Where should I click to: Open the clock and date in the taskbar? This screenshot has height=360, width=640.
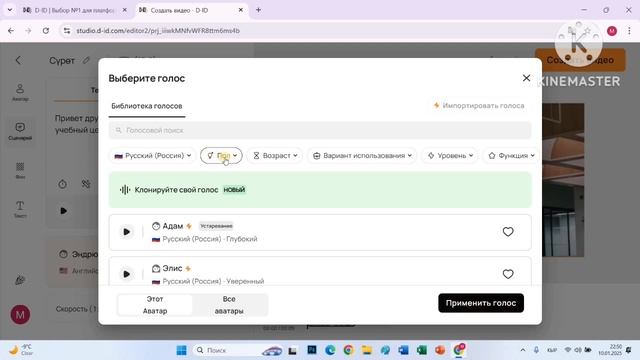point(610,350)
